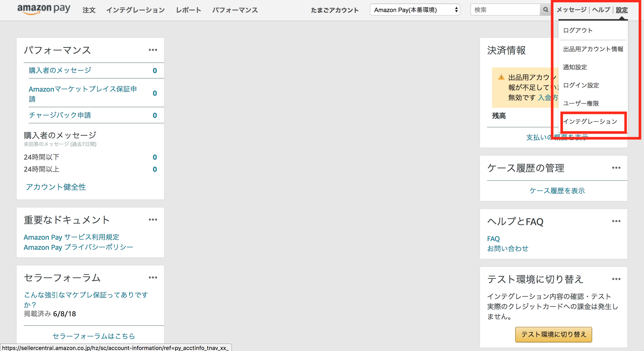Open the レポート navigation item
This screenshot has height=351, width=644.
pyautogui.click(x=188, y=10)
